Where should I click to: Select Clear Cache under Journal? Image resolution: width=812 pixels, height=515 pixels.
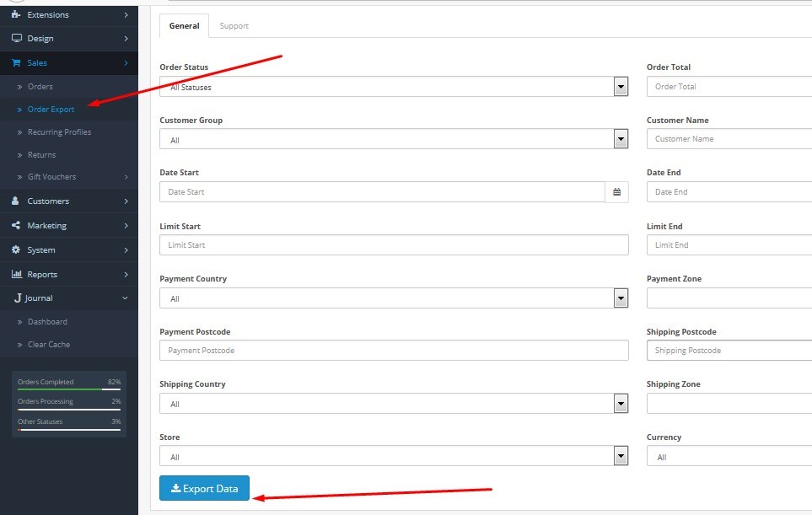49,344
